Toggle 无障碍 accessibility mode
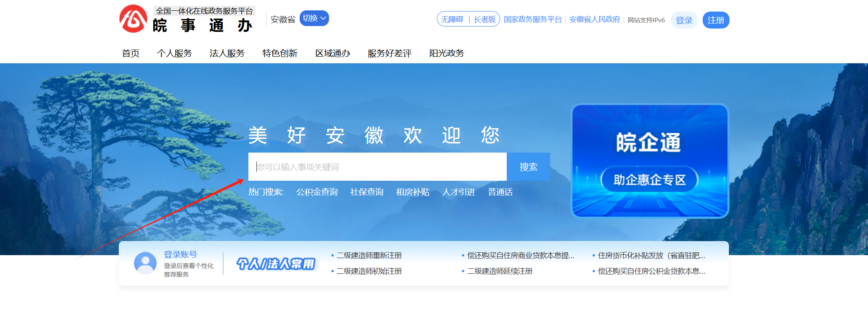868x318 pixels. (x=452, y=19)
